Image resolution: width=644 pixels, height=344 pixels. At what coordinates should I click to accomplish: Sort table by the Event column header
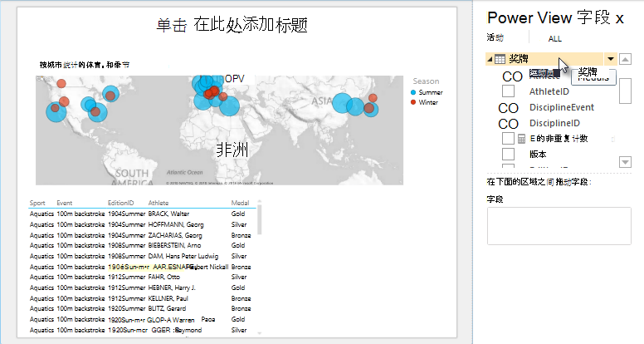pyautogui.click(x=65, y=203)
